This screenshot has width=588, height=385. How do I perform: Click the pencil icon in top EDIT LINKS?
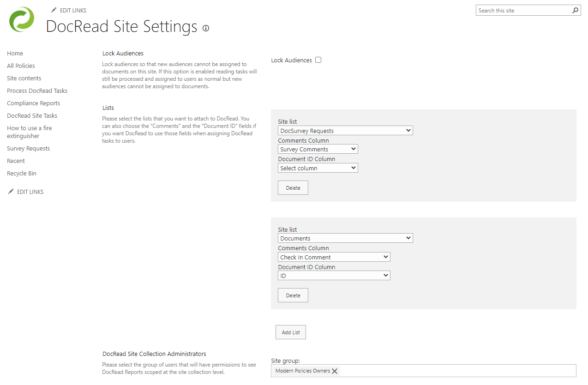[x=54, y=10]
